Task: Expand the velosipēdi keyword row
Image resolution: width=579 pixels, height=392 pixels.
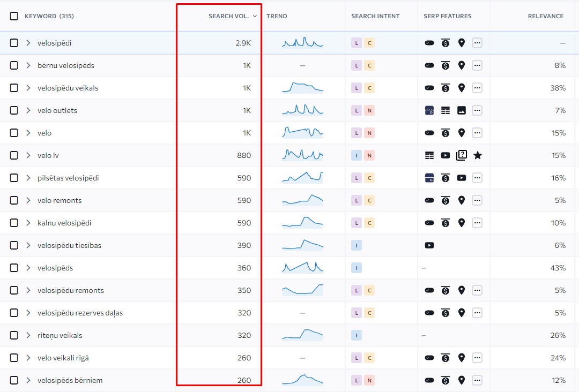Action: [x=28, y=43]
